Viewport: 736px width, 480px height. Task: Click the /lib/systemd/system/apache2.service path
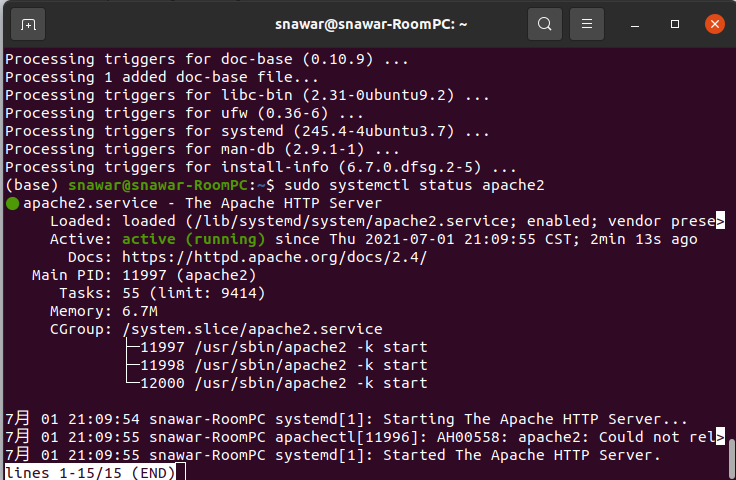(x=351, y=221)
